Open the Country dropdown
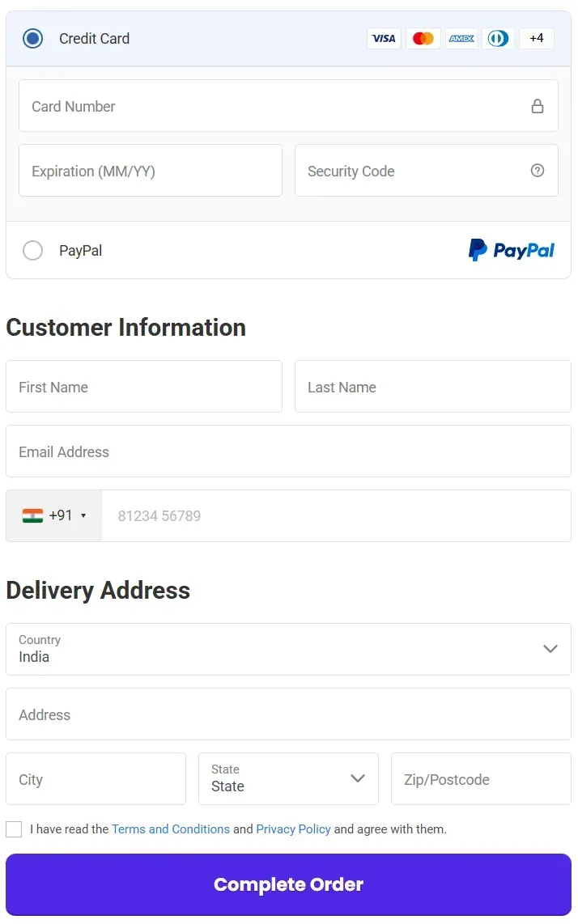578x924 pixels. [550, 649]
